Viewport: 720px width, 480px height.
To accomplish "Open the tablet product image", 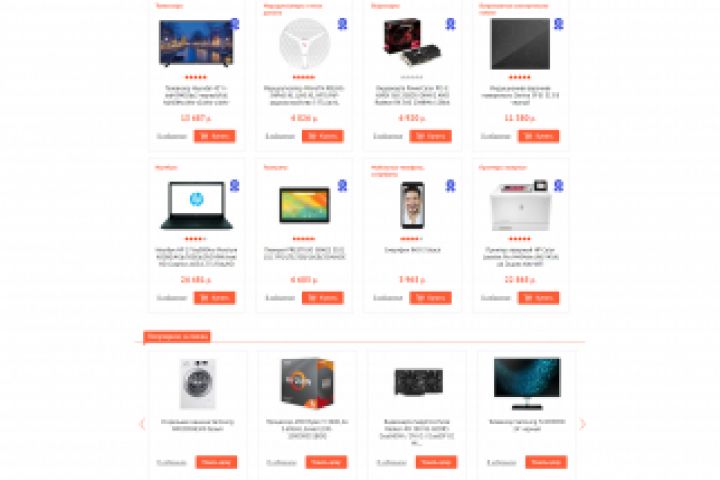I will coord(304,205).
